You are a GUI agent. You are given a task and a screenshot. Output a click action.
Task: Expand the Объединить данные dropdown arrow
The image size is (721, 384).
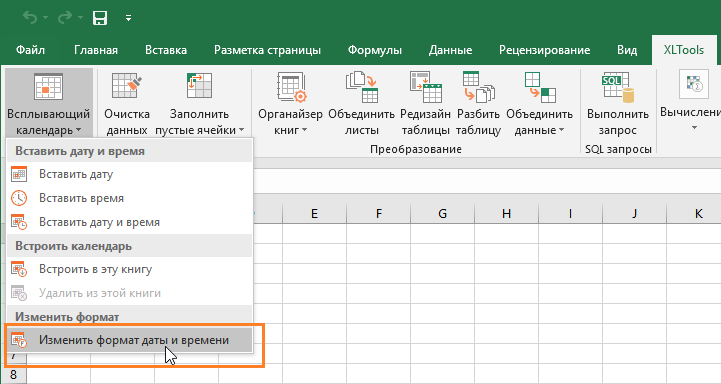(561, 131)
